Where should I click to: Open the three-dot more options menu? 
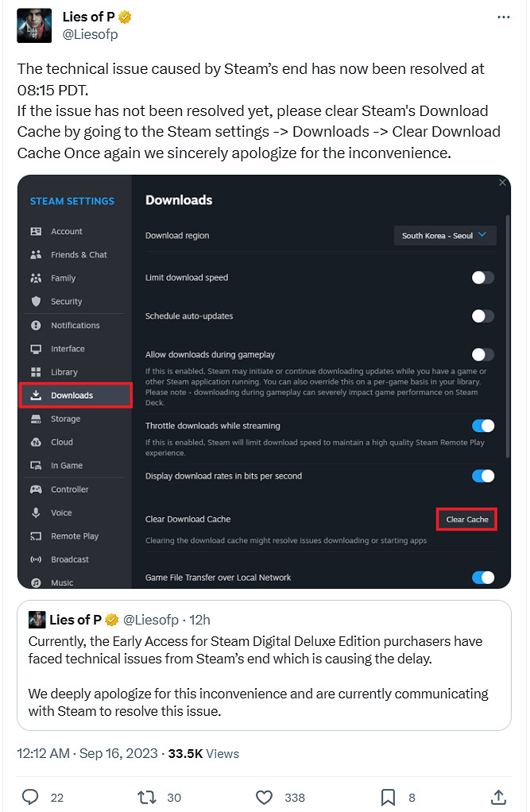pos(503,17)
